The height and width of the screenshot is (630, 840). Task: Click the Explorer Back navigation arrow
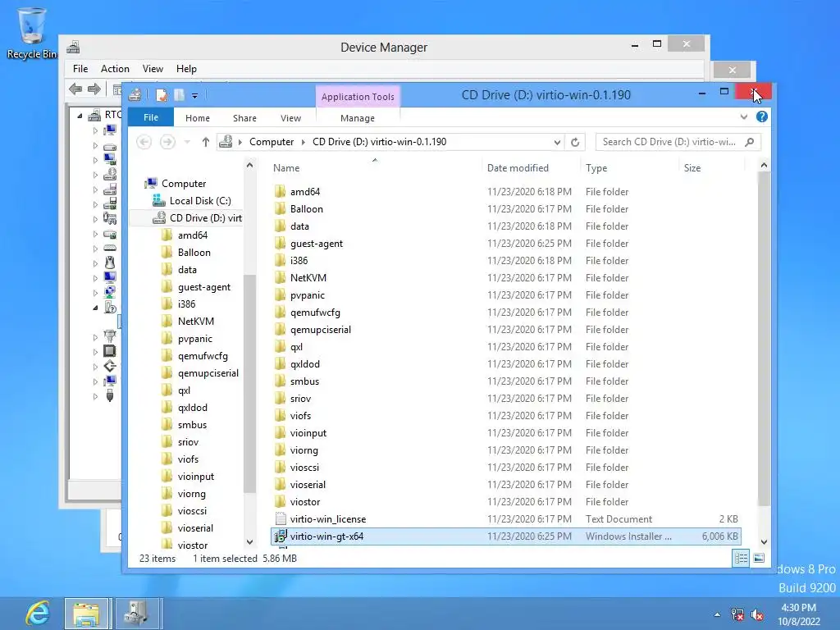(x=144, y=142)
